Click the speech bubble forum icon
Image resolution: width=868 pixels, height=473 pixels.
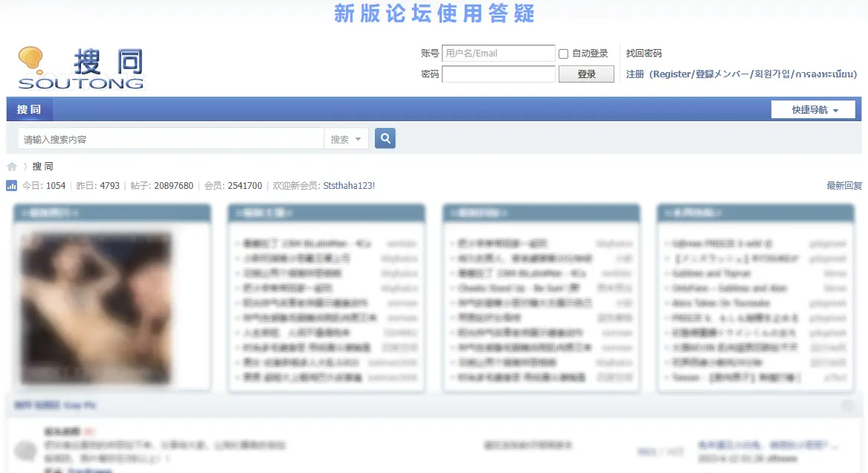(26, 450)
